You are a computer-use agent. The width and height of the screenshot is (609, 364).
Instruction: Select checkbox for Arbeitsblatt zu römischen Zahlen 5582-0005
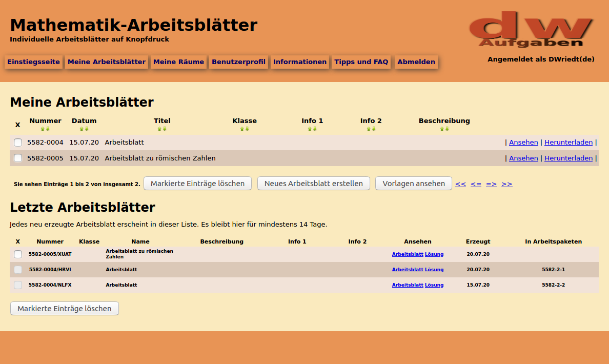pyautogui.click(x=18, y=158)
